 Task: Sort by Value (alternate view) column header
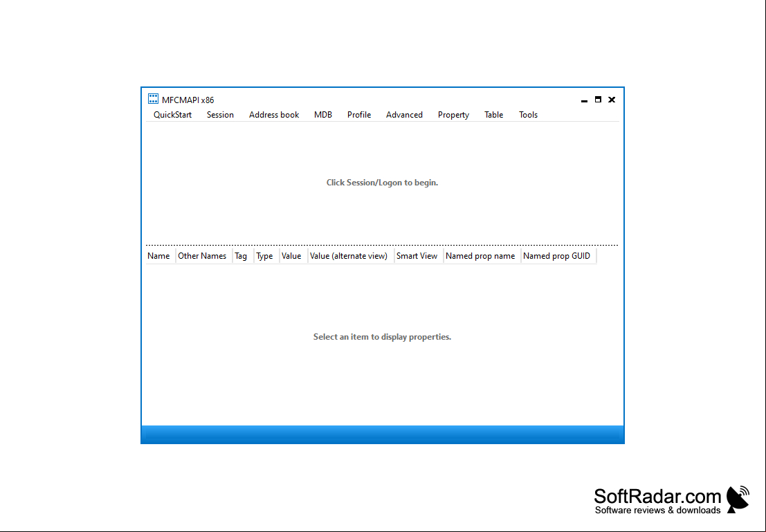click(x=351, y=256)
